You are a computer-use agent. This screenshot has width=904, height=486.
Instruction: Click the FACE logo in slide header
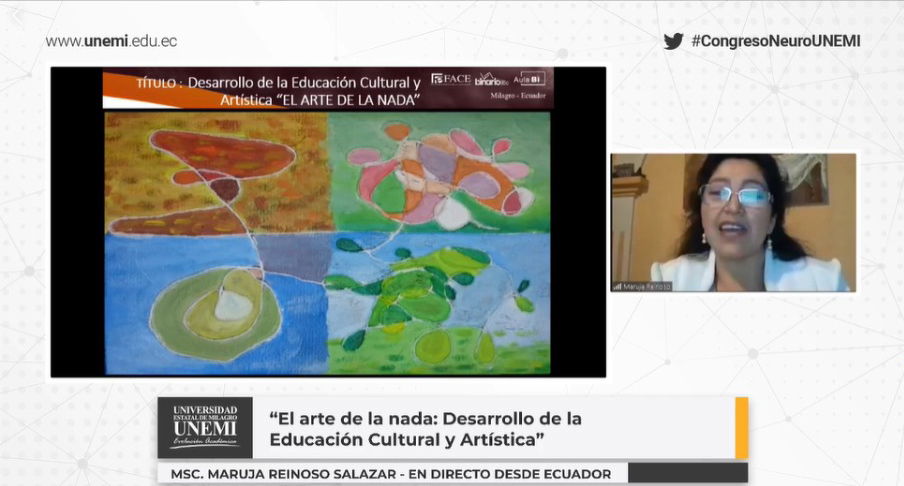click(x=451, y=79)
